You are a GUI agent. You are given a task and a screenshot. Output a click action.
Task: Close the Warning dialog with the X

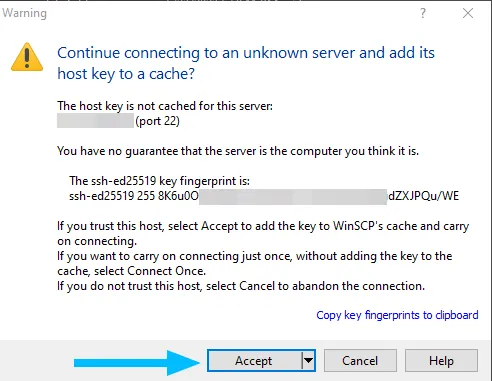point(468,13)
